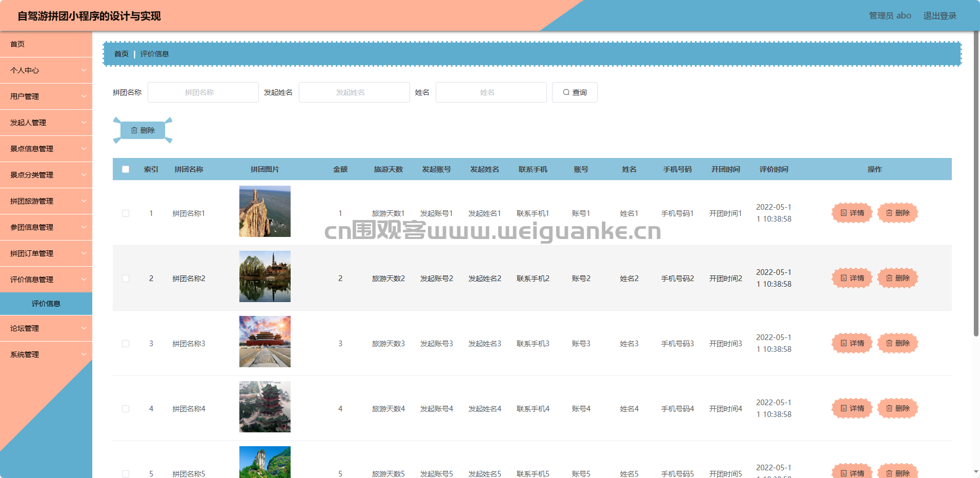Expand the 论坛管理 sidebar chevron
Image resolution: width=980 pixels, height=478 pixels.
[84, 328]
